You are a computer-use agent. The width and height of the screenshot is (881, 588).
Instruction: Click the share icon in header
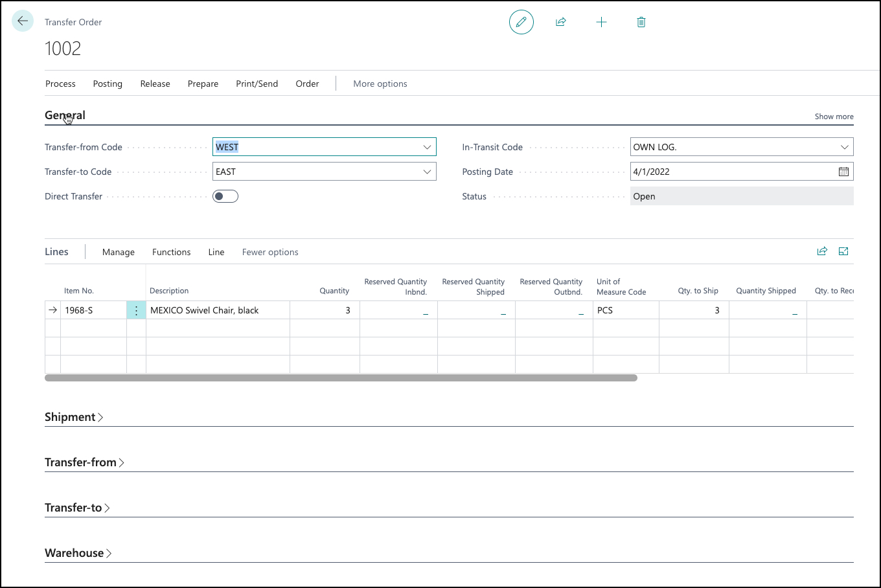click(x=561, y=22)
